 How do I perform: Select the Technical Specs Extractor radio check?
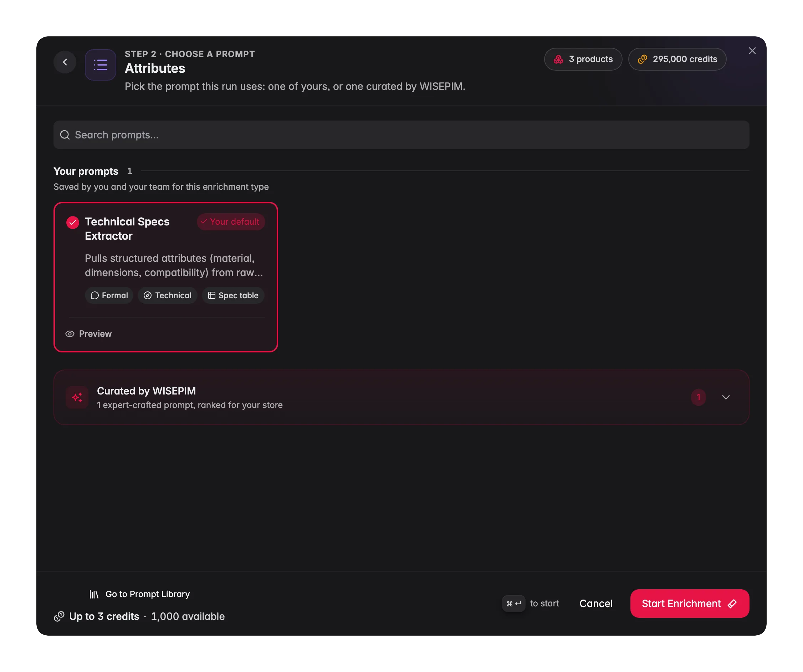click(x=73, y=222)
